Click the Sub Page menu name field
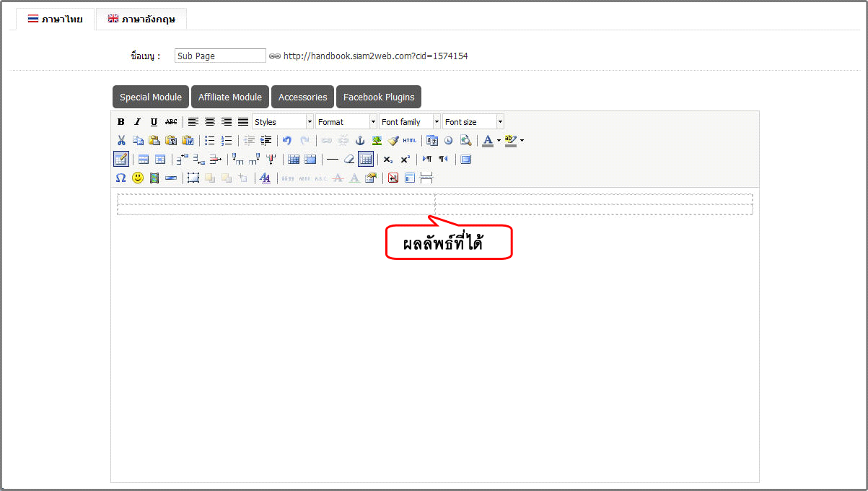 pos(220,56)
